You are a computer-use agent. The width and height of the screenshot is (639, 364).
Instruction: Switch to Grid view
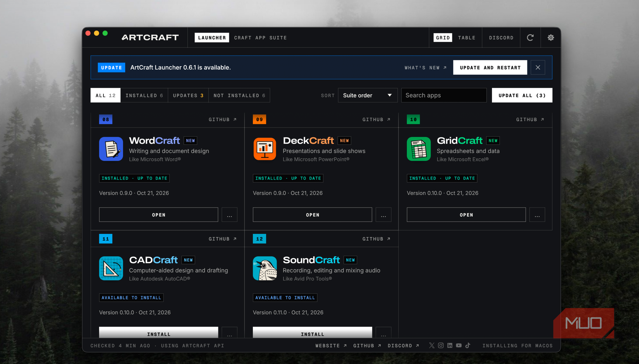(x=443, y=38)
